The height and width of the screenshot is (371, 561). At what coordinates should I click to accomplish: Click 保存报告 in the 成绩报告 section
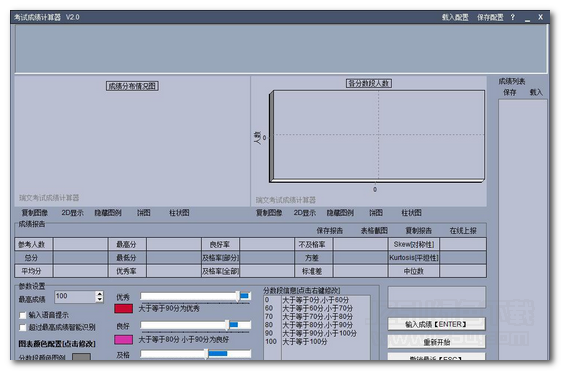pyautogui.click(x=330, y=231)
